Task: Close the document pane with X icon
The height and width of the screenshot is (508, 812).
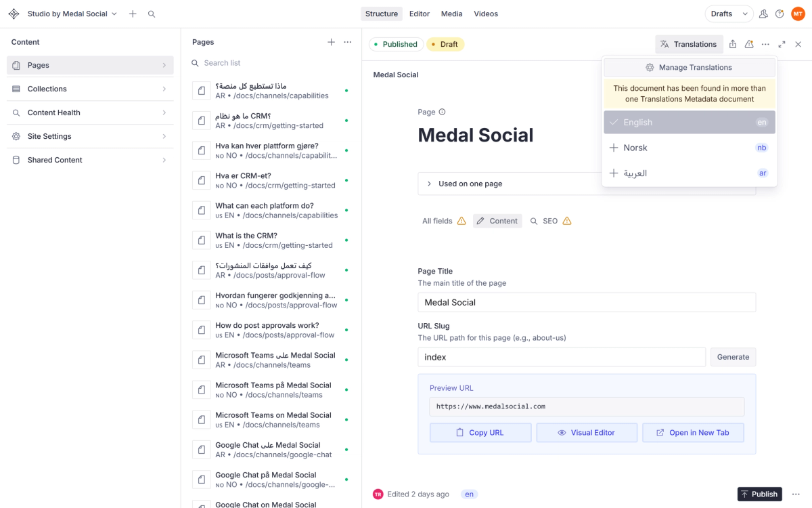Action: click(x=798, y=44)
